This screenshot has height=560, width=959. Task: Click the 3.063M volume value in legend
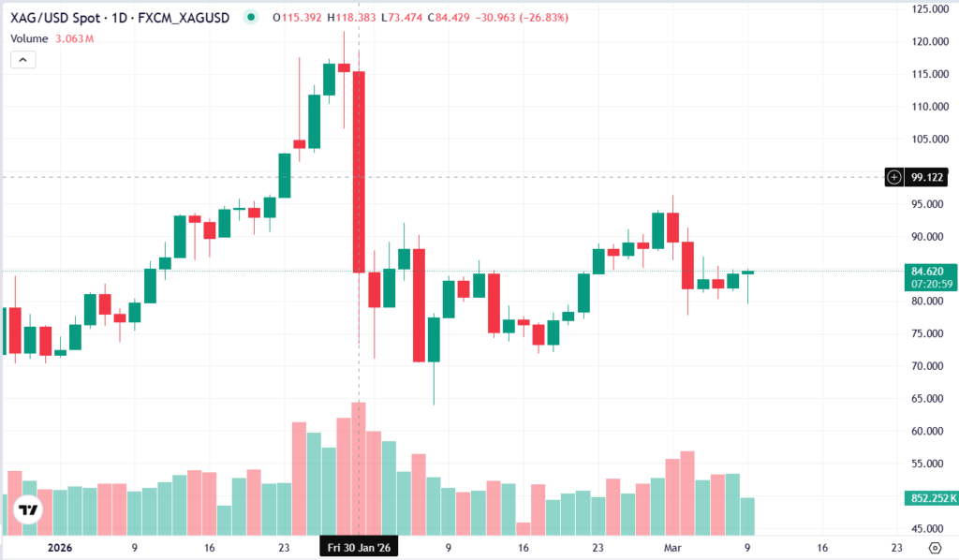[75, 38]
